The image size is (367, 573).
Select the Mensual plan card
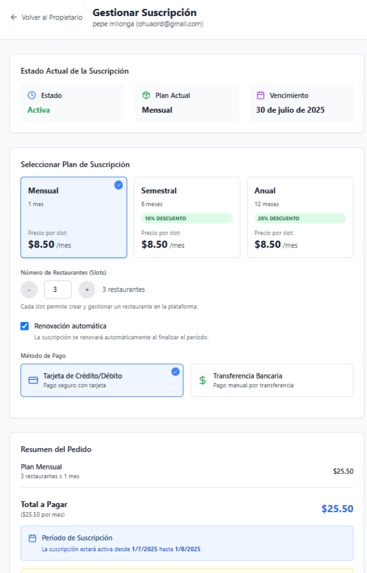pos(74,217)
